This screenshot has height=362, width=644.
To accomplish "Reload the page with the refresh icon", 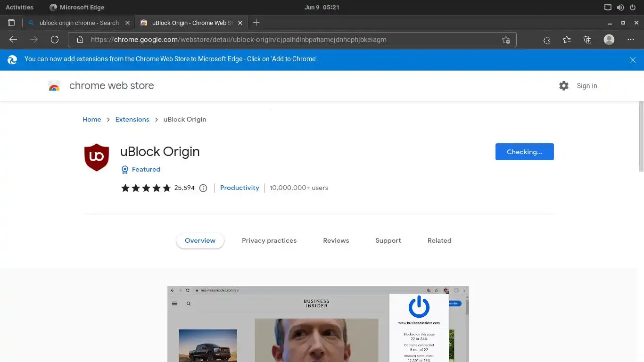I will coord(55,40).
